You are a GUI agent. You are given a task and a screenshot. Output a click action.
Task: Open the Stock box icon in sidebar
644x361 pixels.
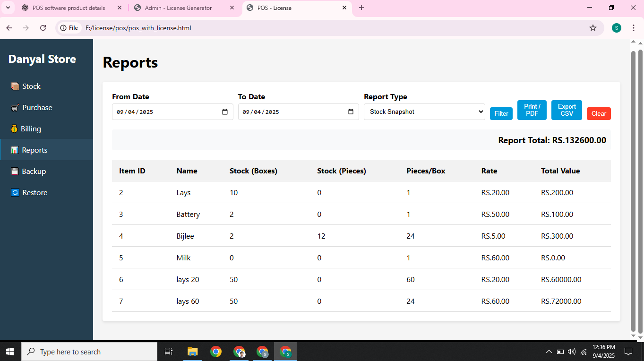tap(15, 86)
